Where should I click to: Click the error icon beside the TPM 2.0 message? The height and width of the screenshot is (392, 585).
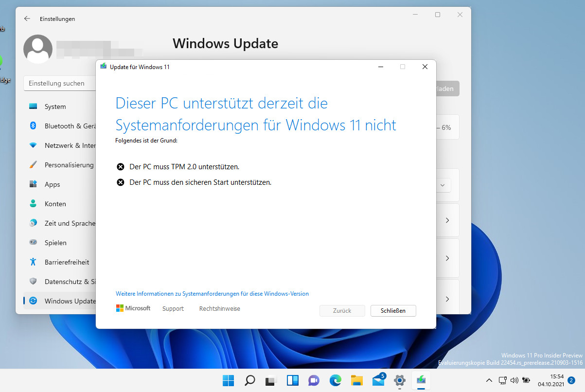(x=121, y=167)
